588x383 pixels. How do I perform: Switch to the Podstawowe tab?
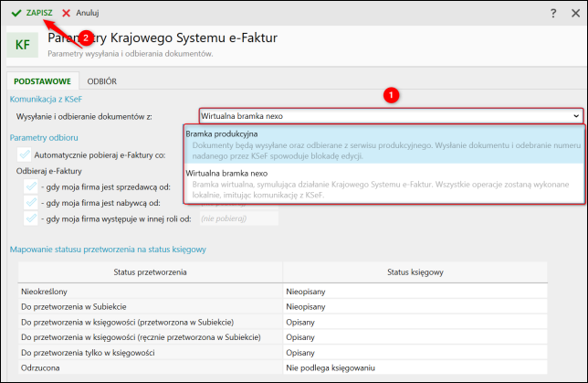click(x=38, y=81)
